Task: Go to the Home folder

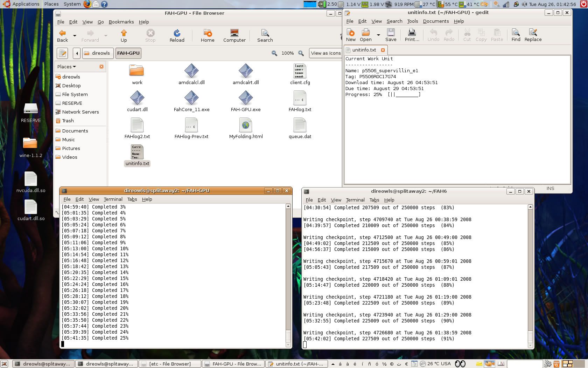Action: pos(208,36)
